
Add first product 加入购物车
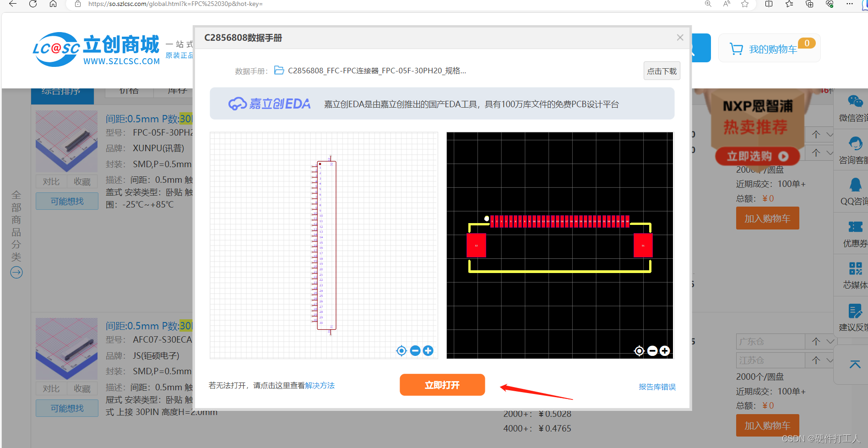pyautogui.click(x=767, y=219)
